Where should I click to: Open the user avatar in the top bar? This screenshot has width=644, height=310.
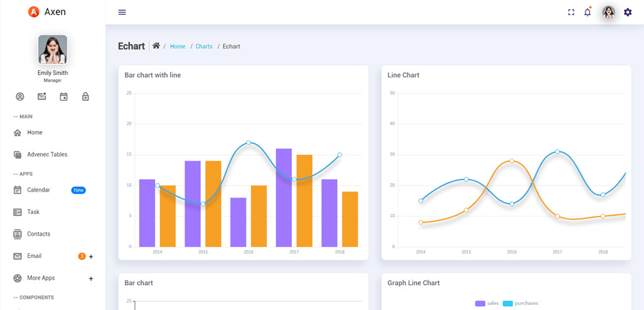(609, 12)
